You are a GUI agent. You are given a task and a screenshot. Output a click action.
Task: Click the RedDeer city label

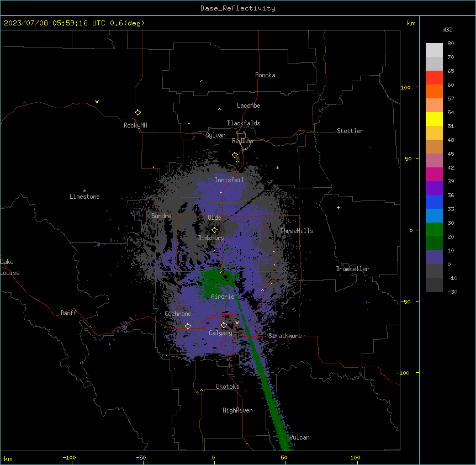(243, 141)
